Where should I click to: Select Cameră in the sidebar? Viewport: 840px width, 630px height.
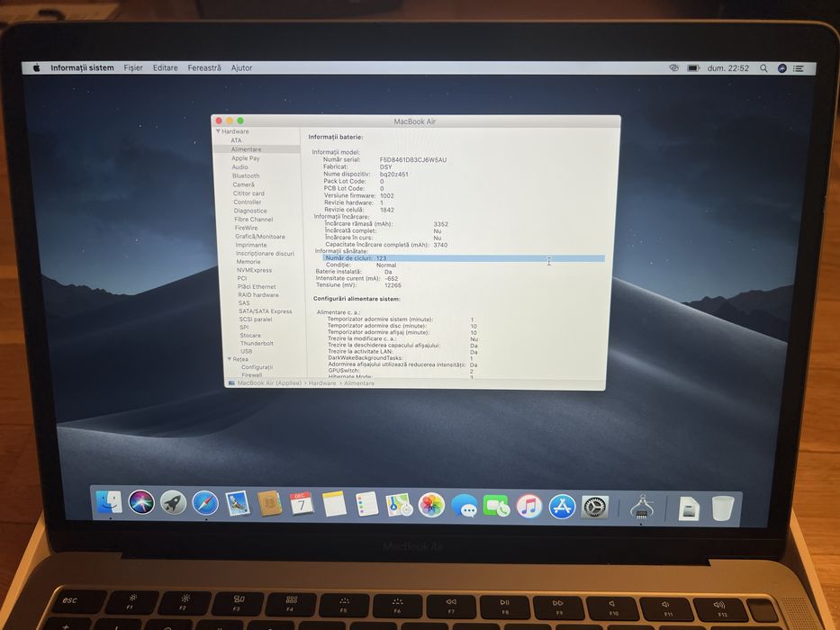pyautogui.click(x=243, y=184)
